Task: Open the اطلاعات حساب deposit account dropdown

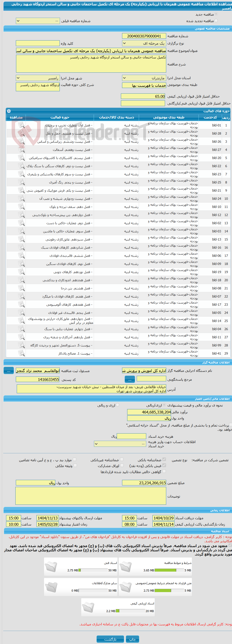Action: (x=120, y=444)
